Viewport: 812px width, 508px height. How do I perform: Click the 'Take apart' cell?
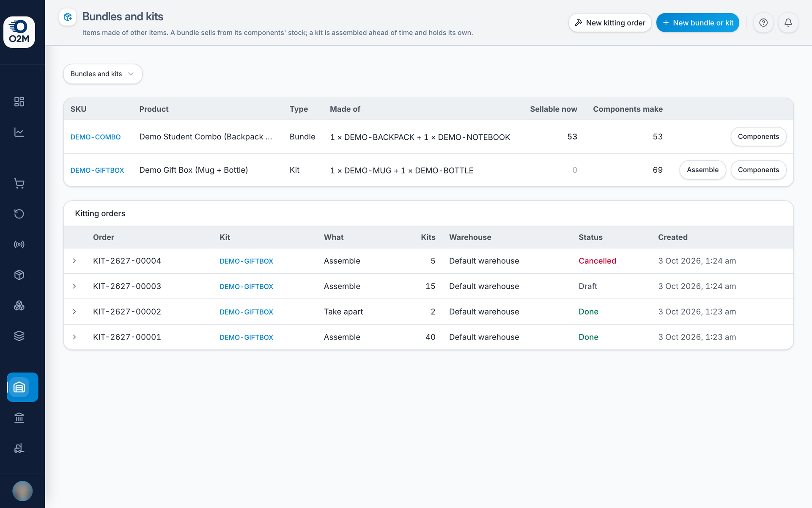coord(343,312)
